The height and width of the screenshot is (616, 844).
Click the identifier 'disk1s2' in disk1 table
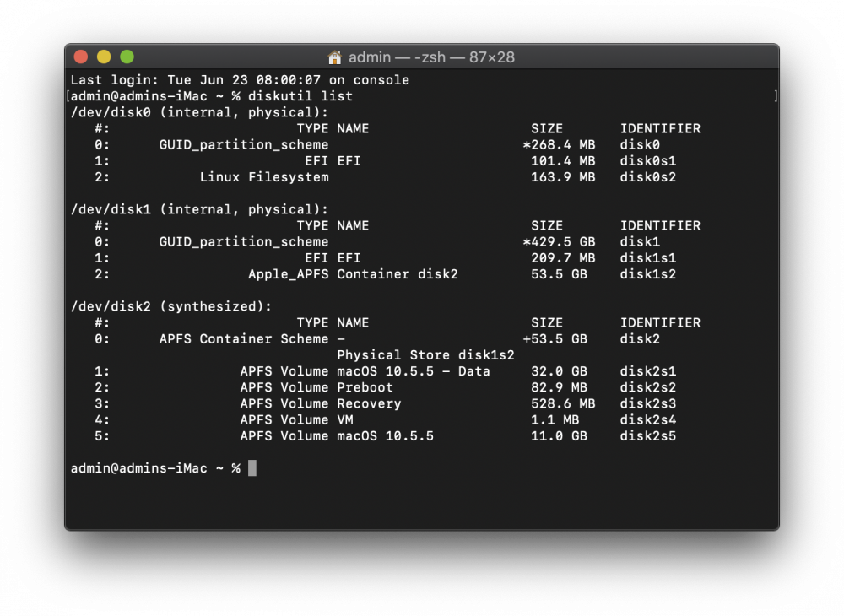648,274
